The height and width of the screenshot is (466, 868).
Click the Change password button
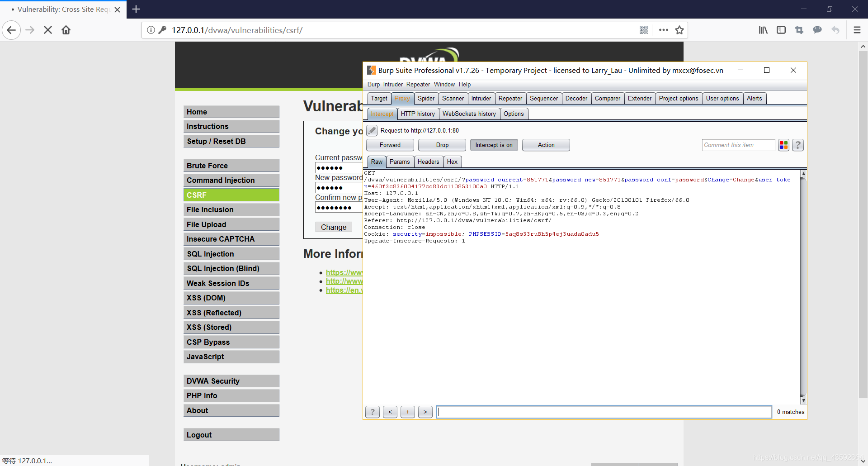[x=334, y=227]
